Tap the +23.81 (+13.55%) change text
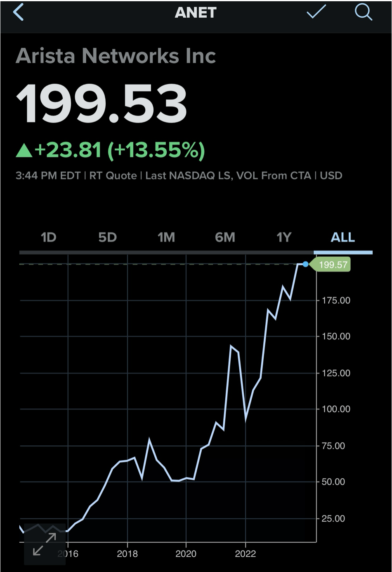 [x=120, y=150]
